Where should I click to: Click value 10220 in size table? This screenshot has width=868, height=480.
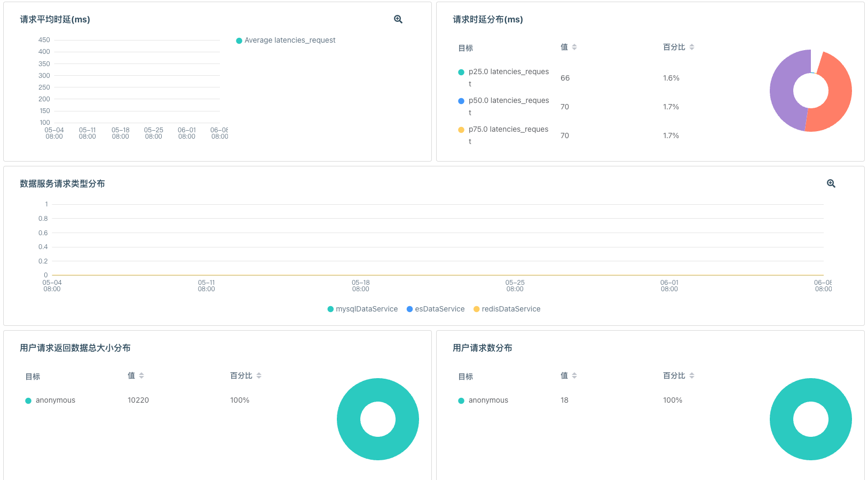[138, 401]
